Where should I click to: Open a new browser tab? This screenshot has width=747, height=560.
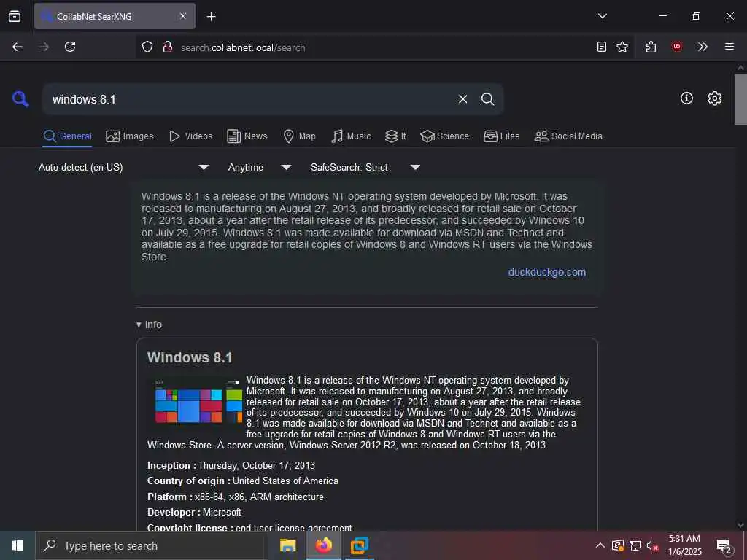[211, 17]
